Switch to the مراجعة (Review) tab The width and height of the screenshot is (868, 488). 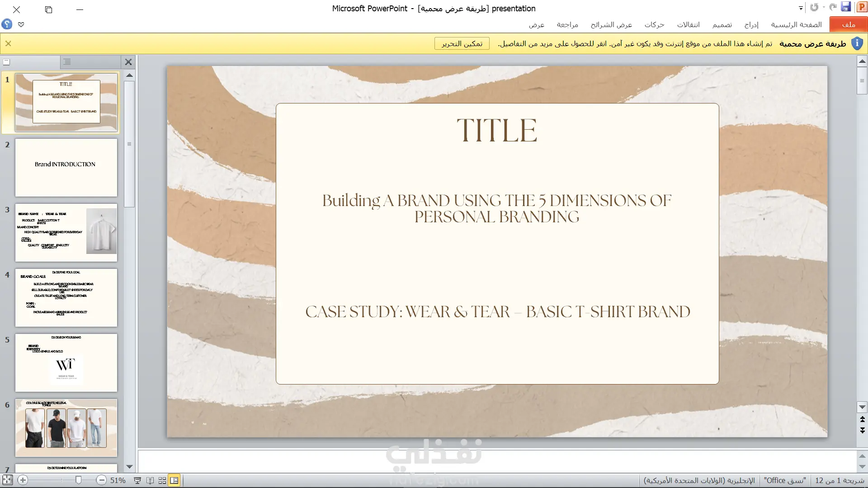(567, 24)
